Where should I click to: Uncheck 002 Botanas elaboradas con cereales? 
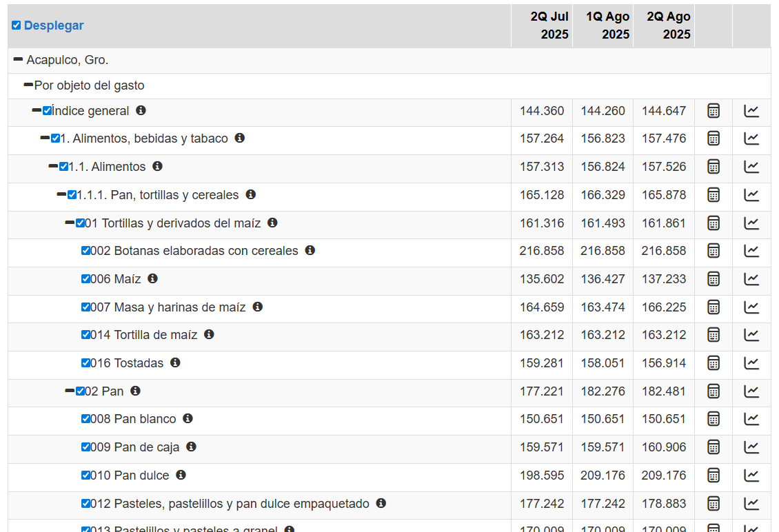pyautogui.click(x=85, y=251)
